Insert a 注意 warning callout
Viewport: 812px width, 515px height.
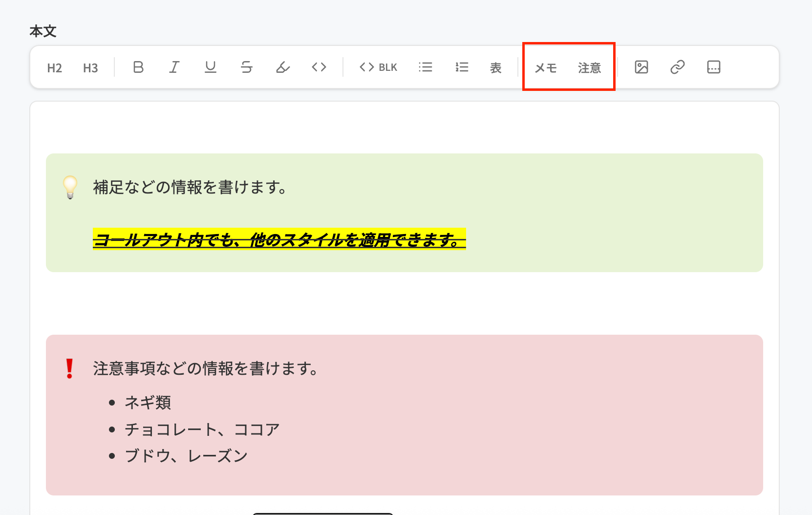click(x=589, y=68)
